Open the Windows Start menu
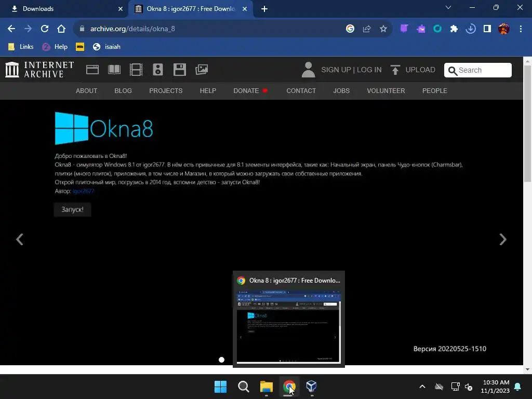This screenshot has width=532, height=399. click(220, 387)
